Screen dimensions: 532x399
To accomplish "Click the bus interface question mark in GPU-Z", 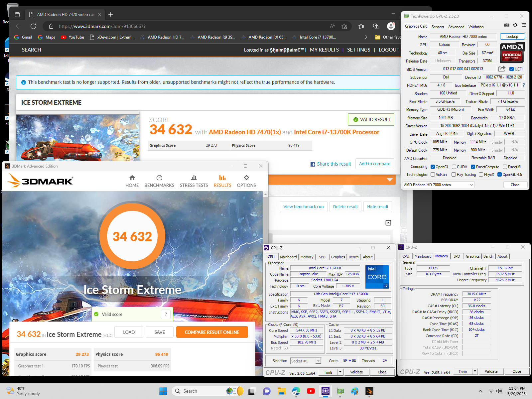I will [523, 85].
